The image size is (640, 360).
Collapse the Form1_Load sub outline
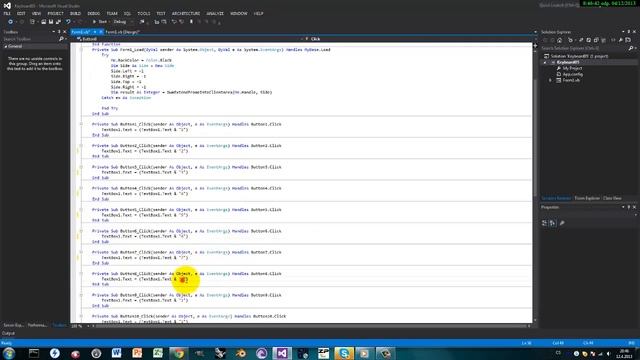coord(81,50)
